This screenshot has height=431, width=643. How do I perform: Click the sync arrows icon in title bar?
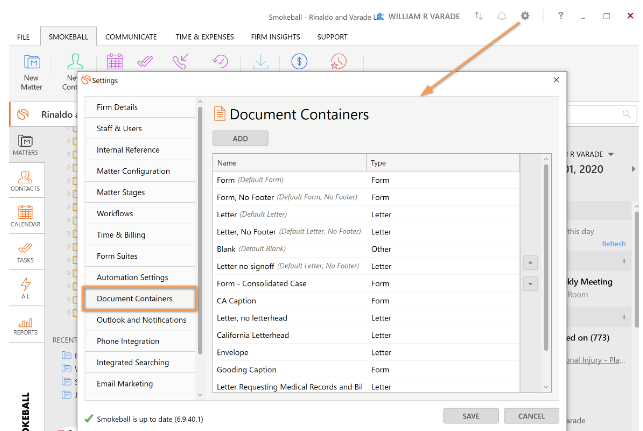click(479, 16)
